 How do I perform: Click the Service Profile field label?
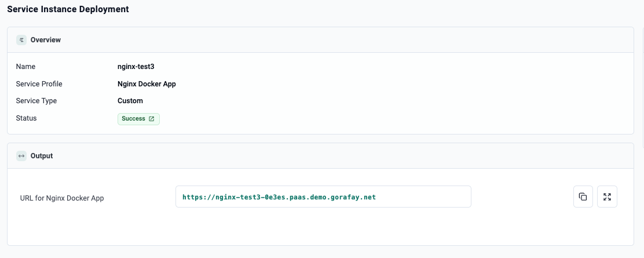tap(39, 84)
